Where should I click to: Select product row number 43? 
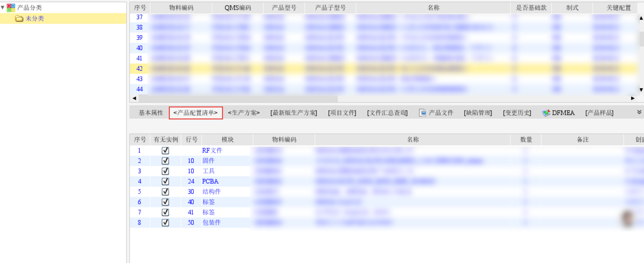tap(140, 79)
